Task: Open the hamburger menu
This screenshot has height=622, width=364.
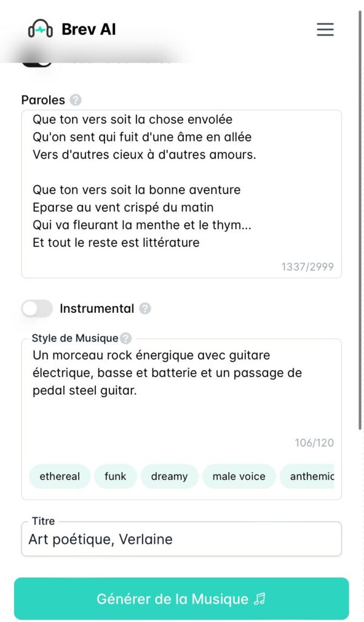Action: click(325, 29)
